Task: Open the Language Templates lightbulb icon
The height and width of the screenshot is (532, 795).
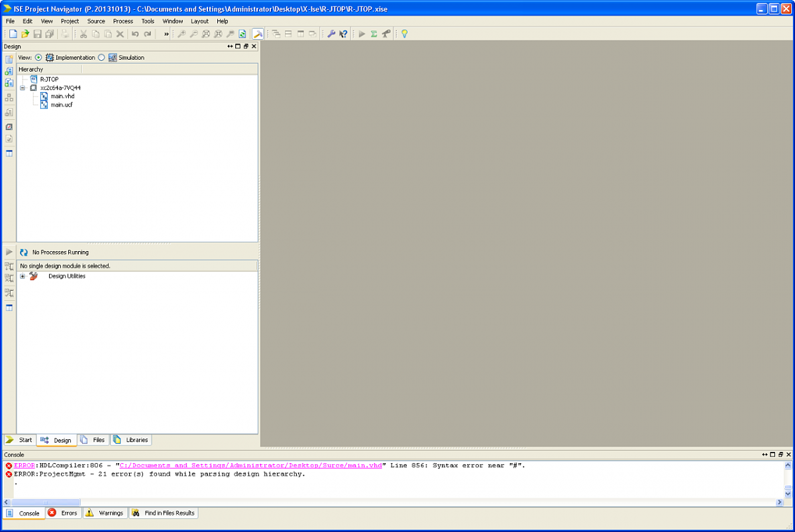Action: point(404,33)
